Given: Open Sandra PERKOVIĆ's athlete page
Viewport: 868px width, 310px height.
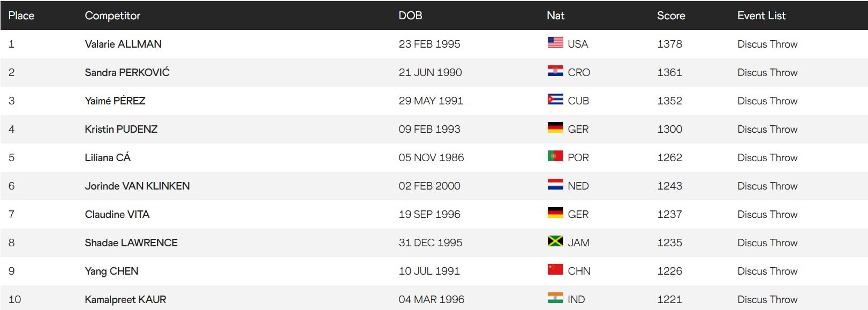Looking at the screenshot, I should click(127, 72).
